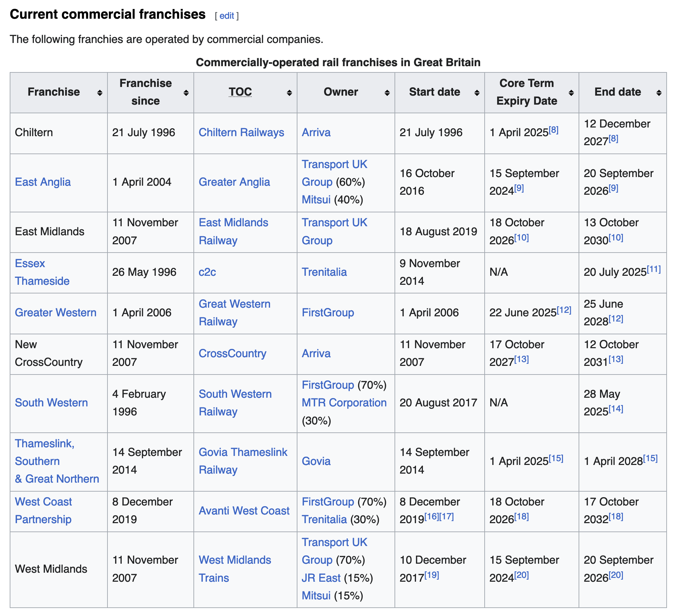Sort by Core Term Expiry Date

pyautogui.click(x=571, y=93)
